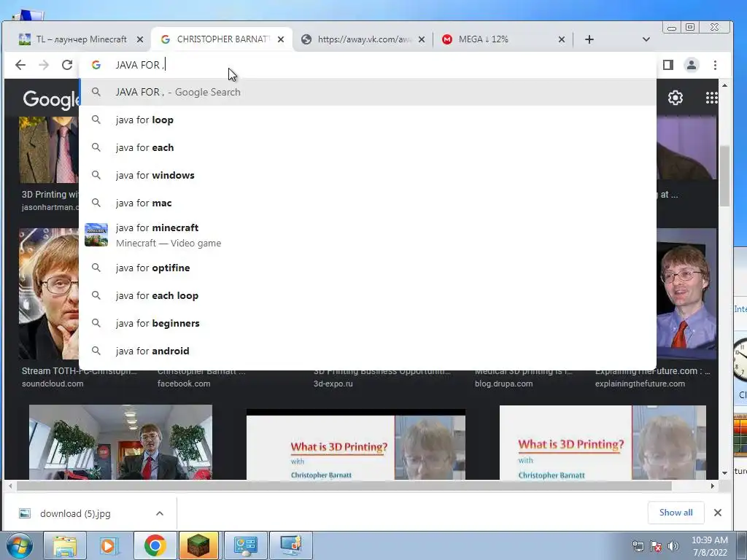Select the 'java for each' suggestion
The height and width of the screenshot is (560, 747).
368,147
